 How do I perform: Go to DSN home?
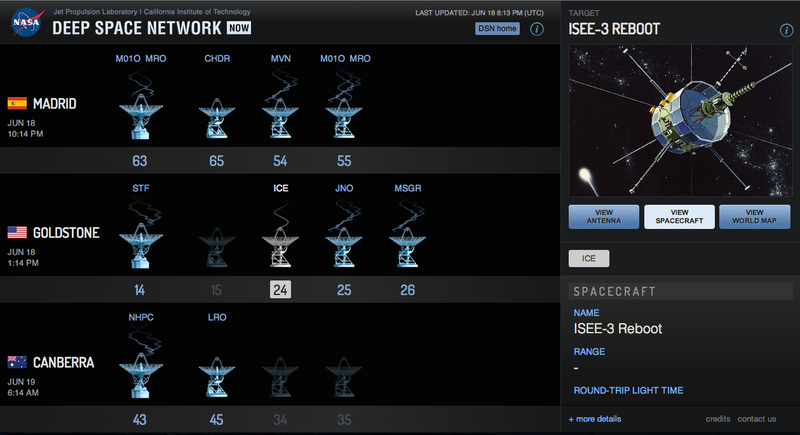point(497,29)
